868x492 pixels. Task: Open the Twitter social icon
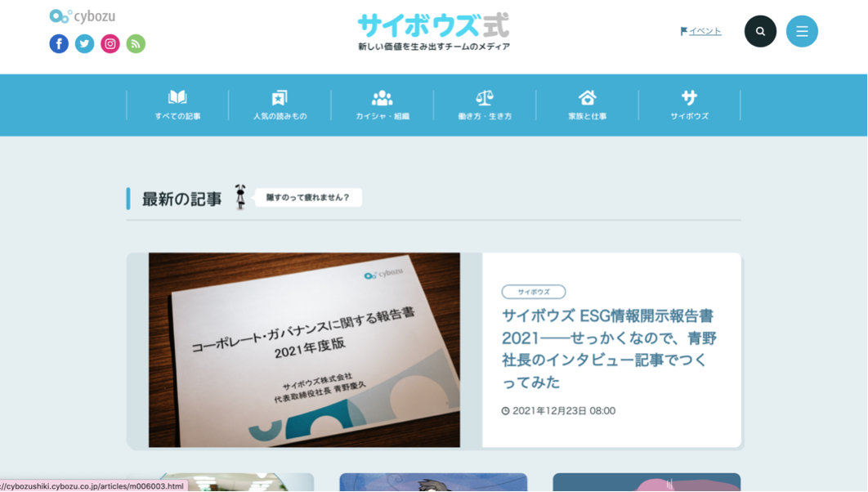point(85,44)
